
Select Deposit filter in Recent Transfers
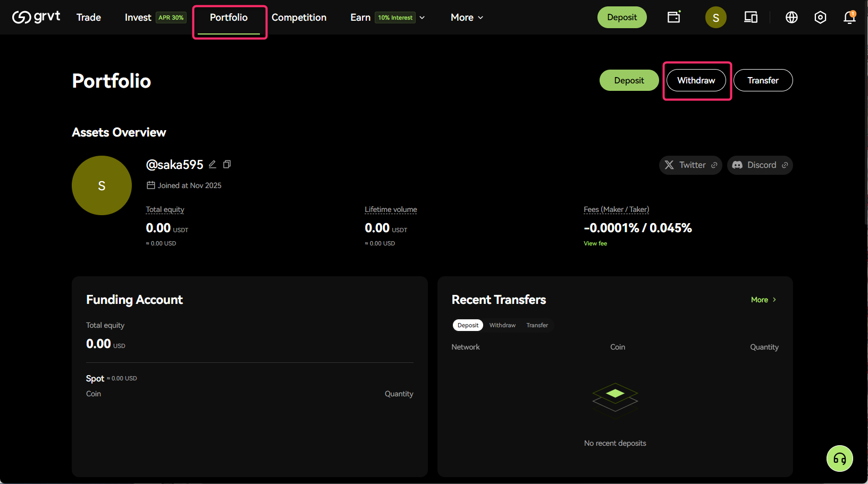(468, 325)
